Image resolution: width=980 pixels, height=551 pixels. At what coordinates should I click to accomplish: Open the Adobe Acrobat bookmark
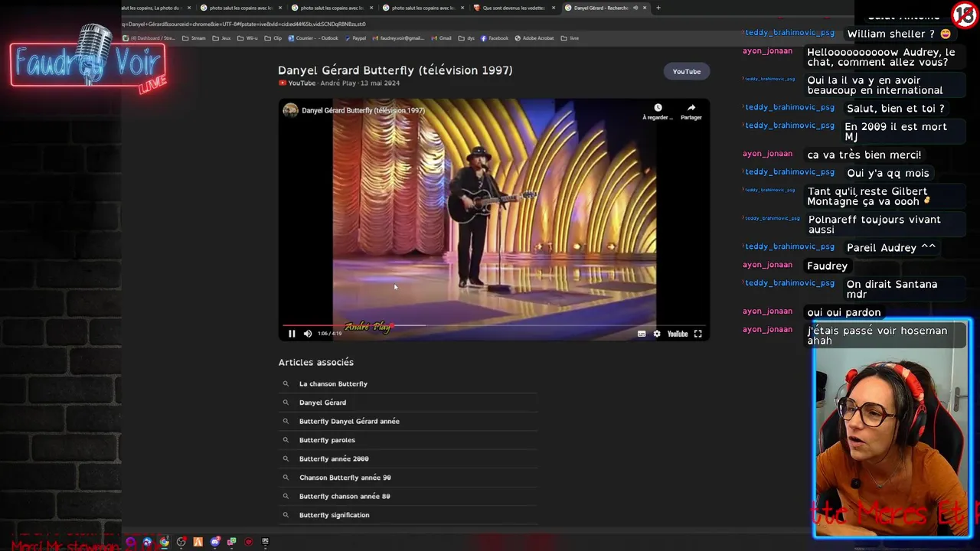pyautogui.click(x=534, y=38)
